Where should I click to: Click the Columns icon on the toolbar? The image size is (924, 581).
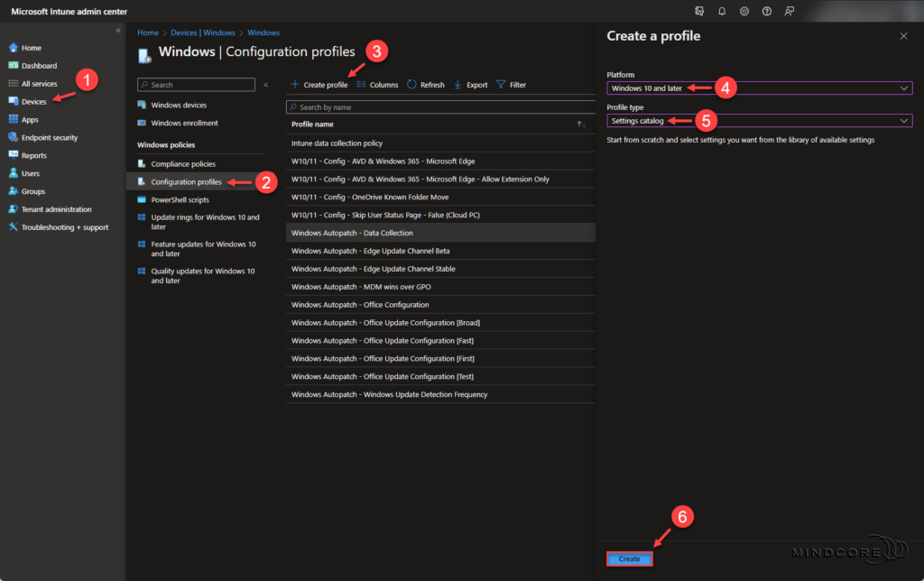384,84
